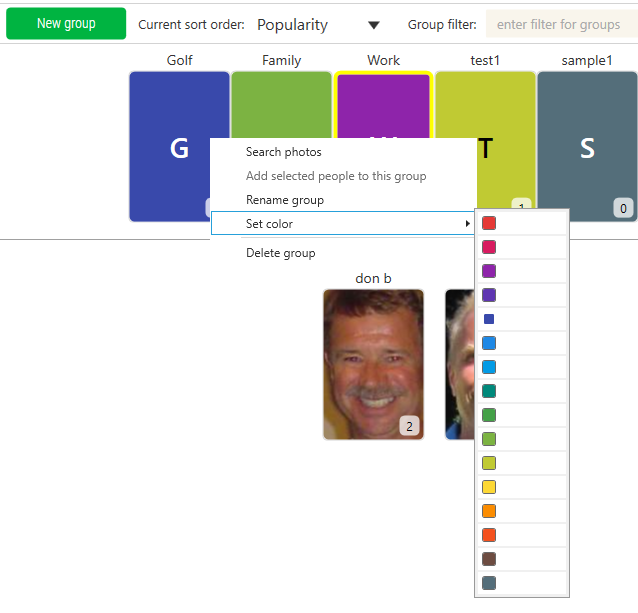Pick the blue color swatch

pos(489,343)
